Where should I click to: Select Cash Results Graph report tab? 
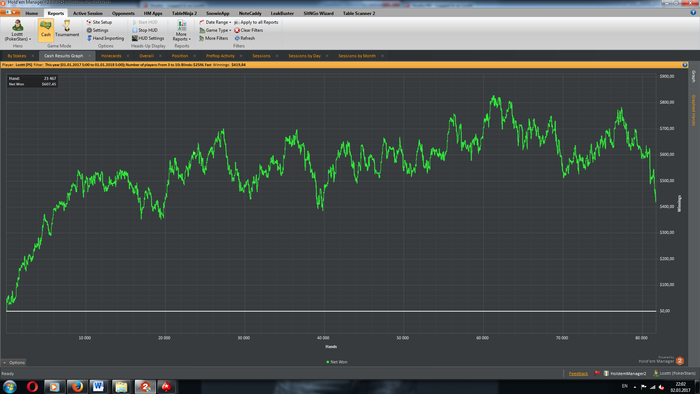(x=63, y=56)
